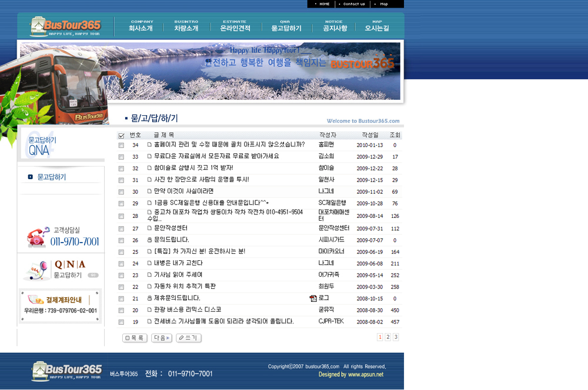Click the lock icon on post 21
The image size is (588, 390).
[149, 298]
